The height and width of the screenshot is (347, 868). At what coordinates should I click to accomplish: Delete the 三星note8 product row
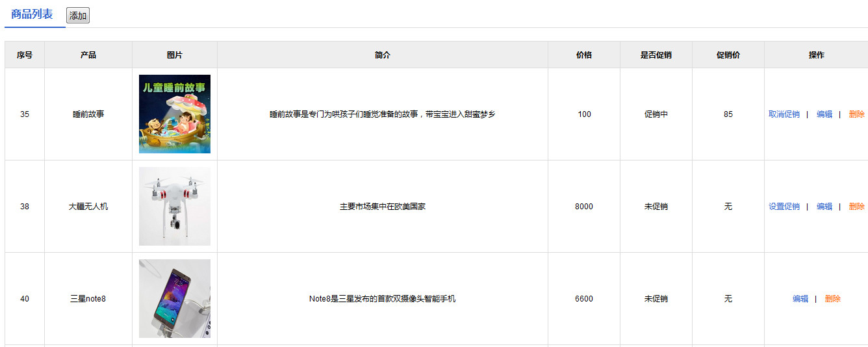click(832, 299)
